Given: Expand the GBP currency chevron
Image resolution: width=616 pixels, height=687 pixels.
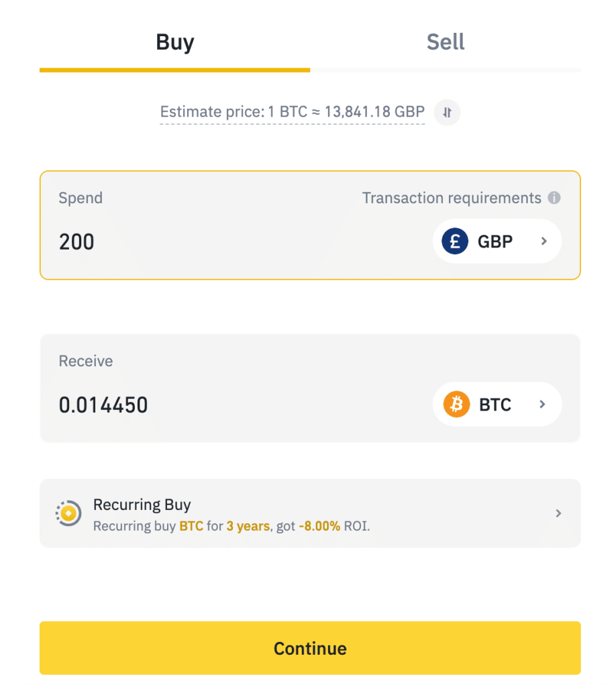Looking at the screenshot, I should 544,241.
